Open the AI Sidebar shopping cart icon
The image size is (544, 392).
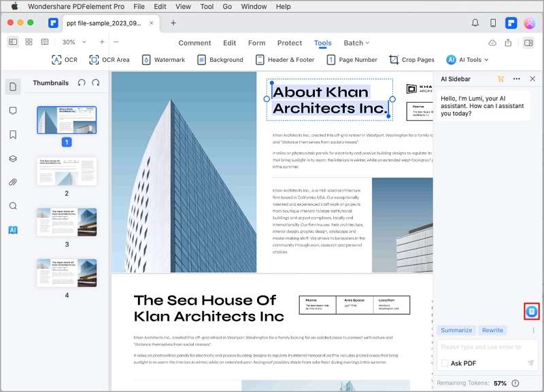coord(500,79)
